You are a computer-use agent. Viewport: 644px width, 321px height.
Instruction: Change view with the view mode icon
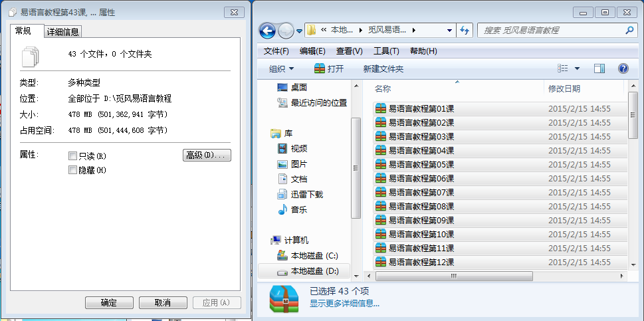[x=562, y=68]
